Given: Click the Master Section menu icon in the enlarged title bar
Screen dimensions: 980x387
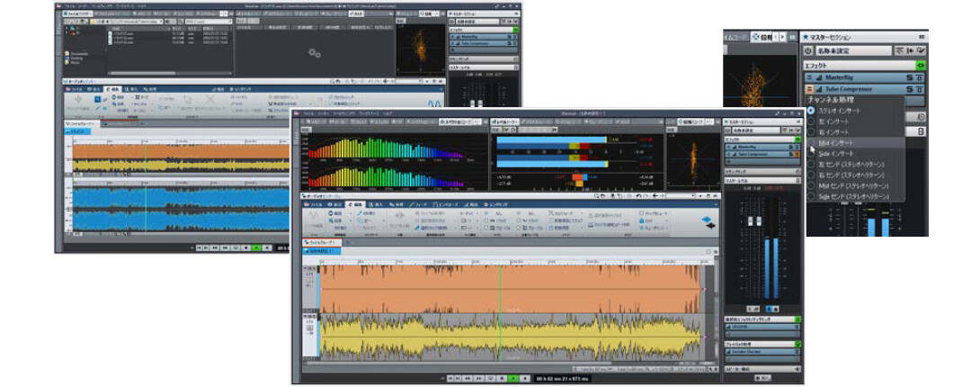Looking at the screenshot, I should 922,38.
